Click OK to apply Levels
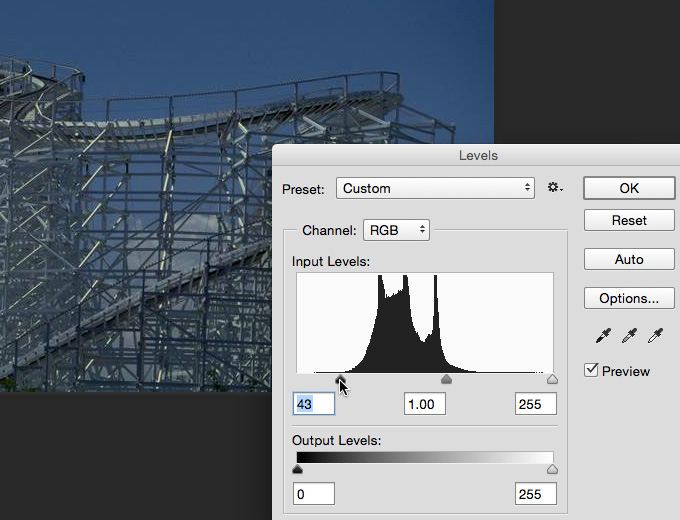The image size is (680, 520). (628, 188)
